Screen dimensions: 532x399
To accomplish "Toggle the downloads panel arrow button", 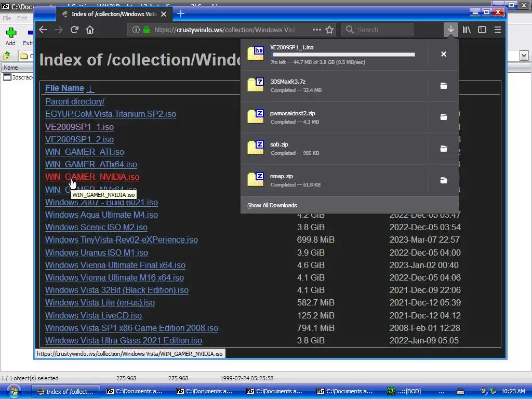I will click(450, 30).
